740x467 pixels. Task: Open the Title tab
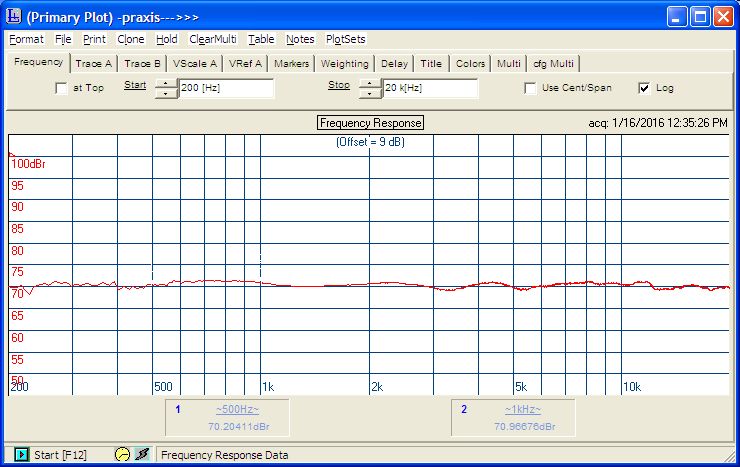[431, 64]
